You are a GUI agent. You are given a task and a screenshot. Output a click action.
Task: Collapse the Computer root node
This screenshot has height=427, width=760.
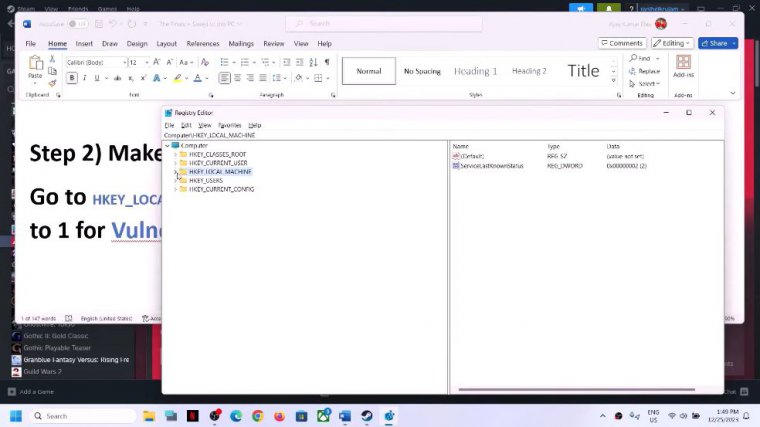(x=167, y=145)
